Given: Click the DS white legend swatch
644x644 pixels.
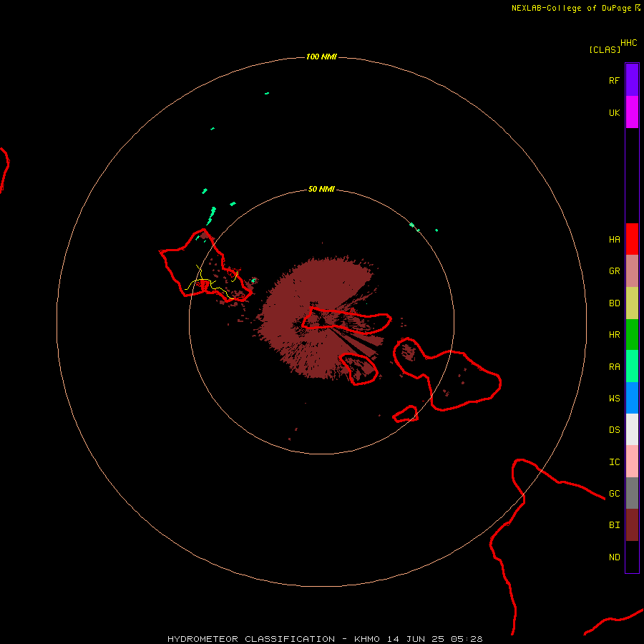Looking at the screenshot, I should pos(632,429).
